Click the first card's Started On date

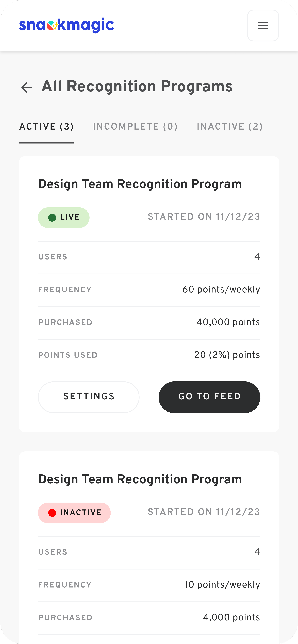pyautogui.click(x=204, y=217)
